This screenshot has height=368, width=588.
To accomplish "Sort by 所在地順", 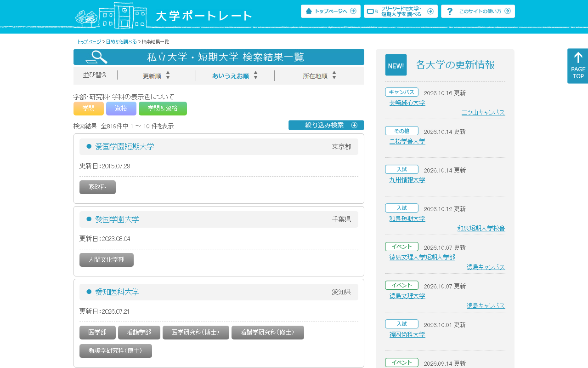I will pos(320,75).
